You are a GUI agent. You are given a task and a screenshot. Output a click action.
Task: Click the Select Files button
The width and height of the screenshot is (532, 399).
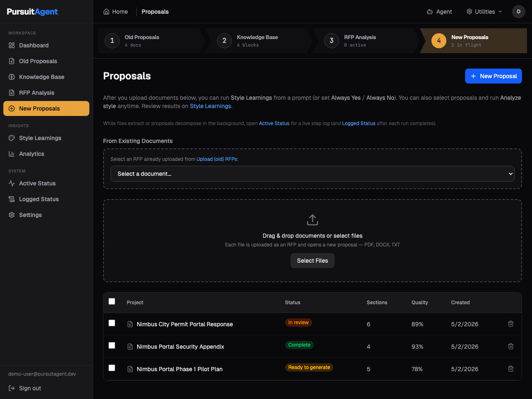coord(313,261)
